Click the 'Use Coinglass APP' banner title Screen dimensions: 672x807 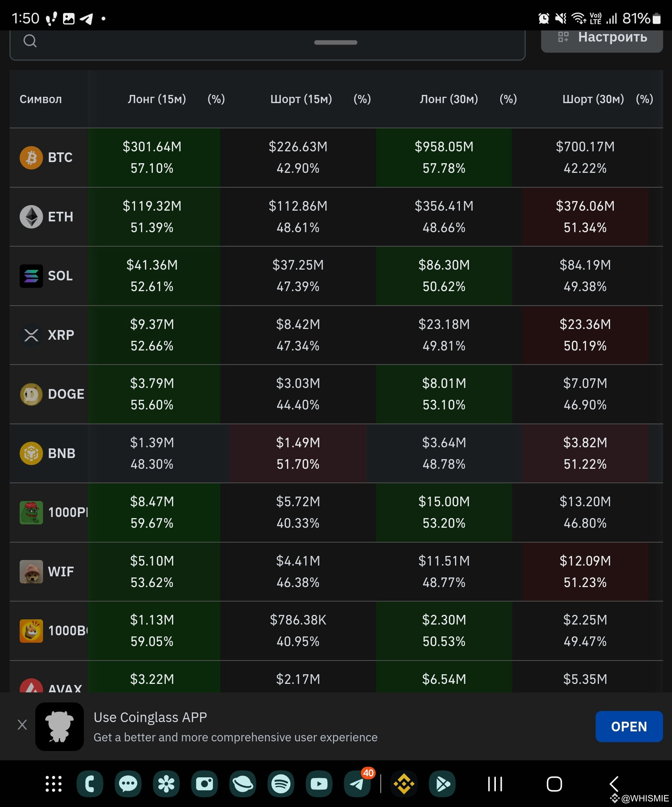click(150, 718)
